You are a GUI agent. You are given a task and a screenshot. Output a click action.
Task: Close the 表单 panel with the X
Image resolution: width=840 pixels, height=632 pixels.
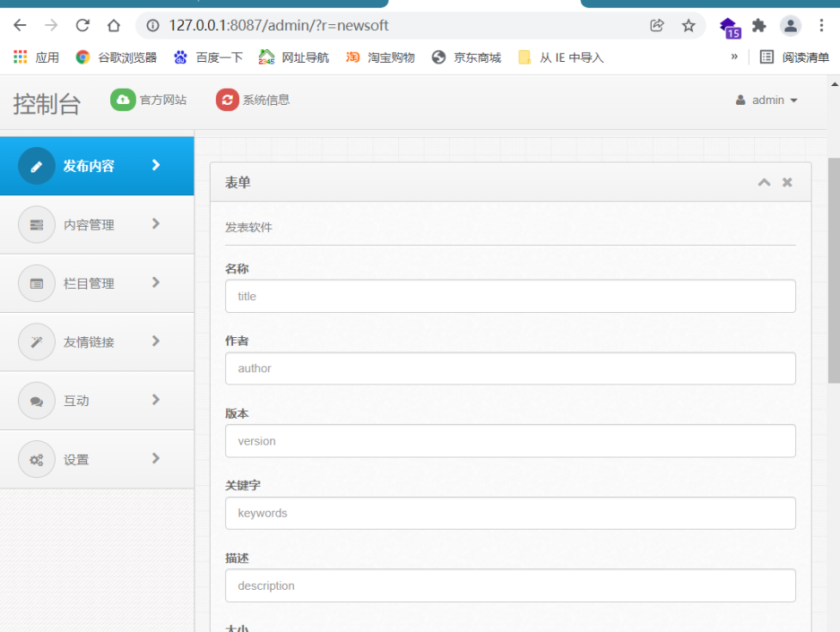(x=786, y=182)
